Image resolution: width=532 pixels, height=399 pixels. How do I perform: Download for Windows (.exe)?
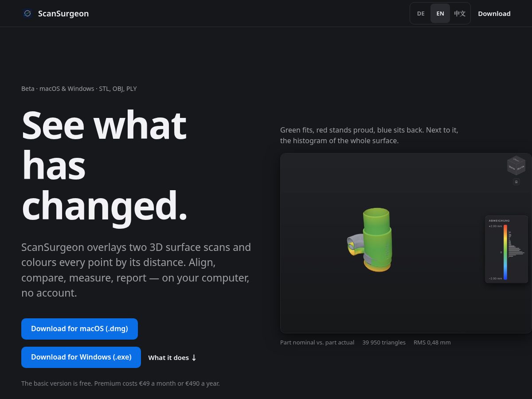tap(81, 357)
